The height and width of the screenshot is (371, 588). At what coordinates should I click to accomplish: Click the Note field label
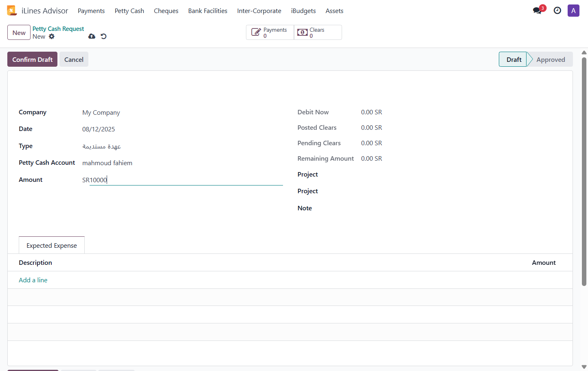click(x=305, y=208)
